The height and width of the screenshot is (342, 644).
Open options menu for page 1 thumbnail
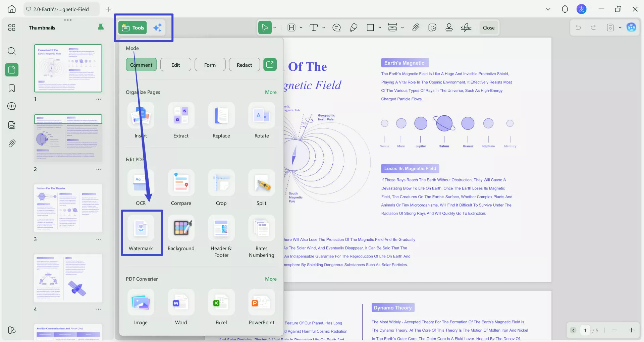coord(98,99)
